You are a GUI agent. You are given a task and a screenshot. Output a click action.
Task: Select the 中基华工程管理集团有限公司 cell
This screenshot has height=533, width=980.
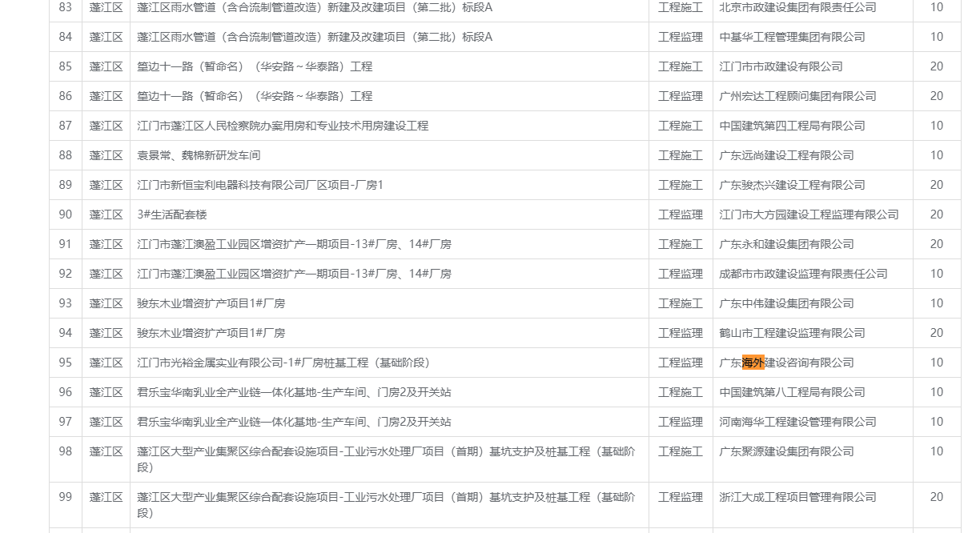coord(792,37)
